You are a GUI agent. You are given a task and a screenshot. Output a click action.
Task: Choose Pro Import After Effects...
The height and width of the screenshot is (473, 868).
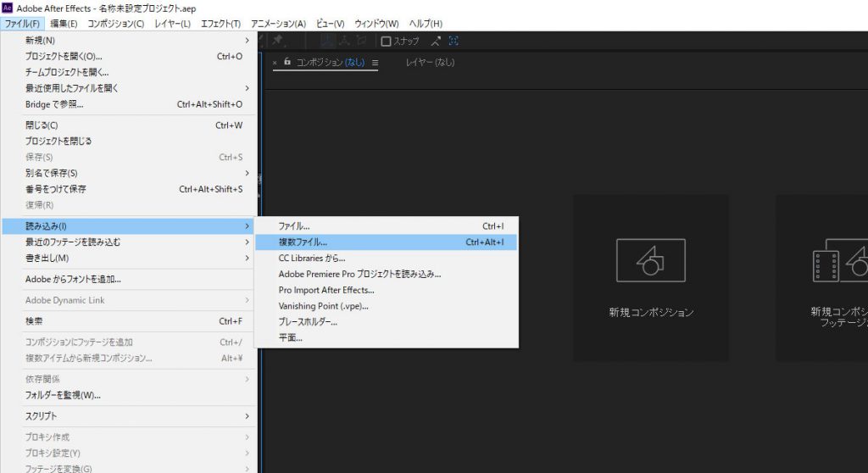click(x=387, y=290)
